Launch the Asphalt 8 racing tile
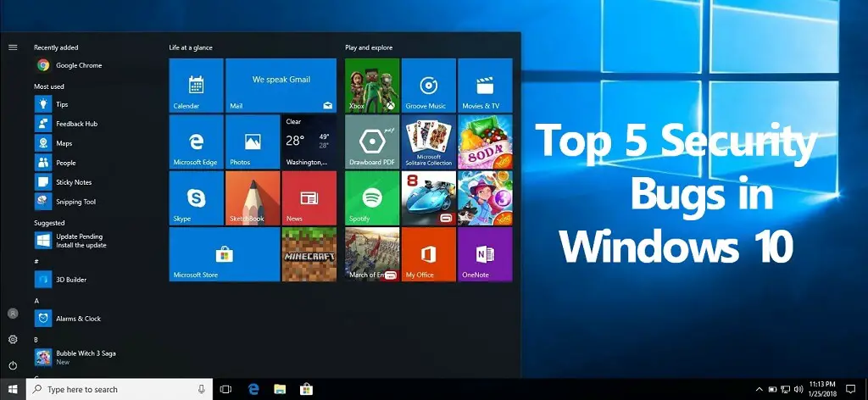 428,198
